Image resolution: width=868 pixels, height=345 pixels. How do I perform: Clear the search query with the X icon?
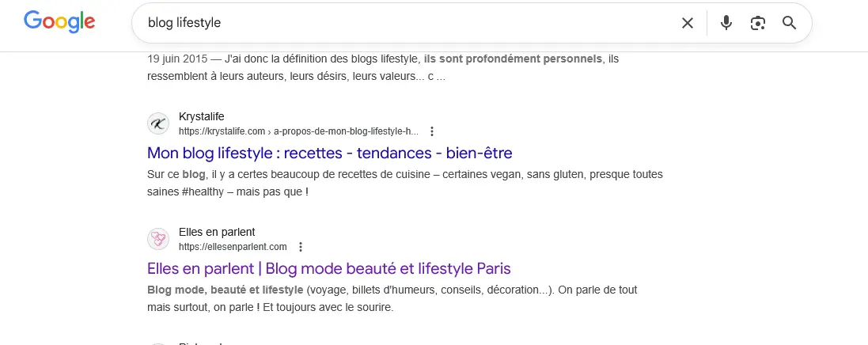(x=688, y=23)
